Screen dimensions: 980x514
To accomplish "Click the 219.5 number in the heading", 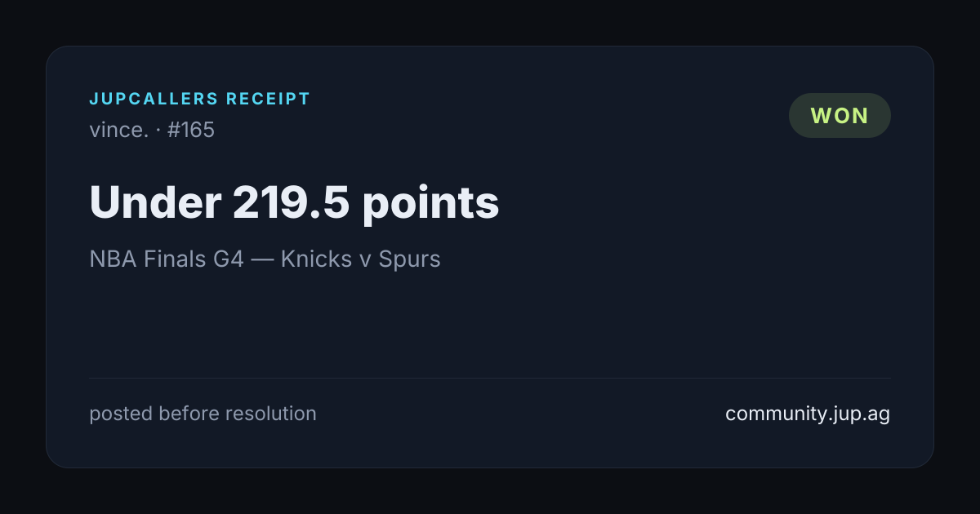I will coord(291,202).
